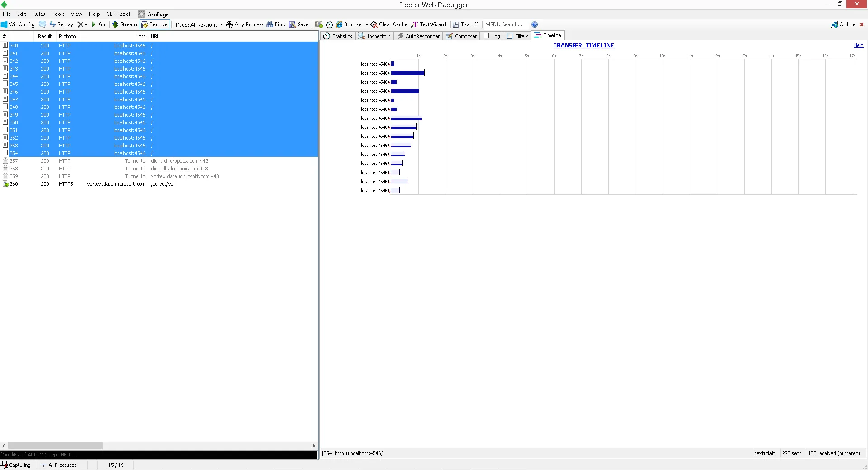Click the session list horizontal scrollbar thumb
Image resolution: width=868 pixels, height=470 pixels.
click(x=55, y=446)
